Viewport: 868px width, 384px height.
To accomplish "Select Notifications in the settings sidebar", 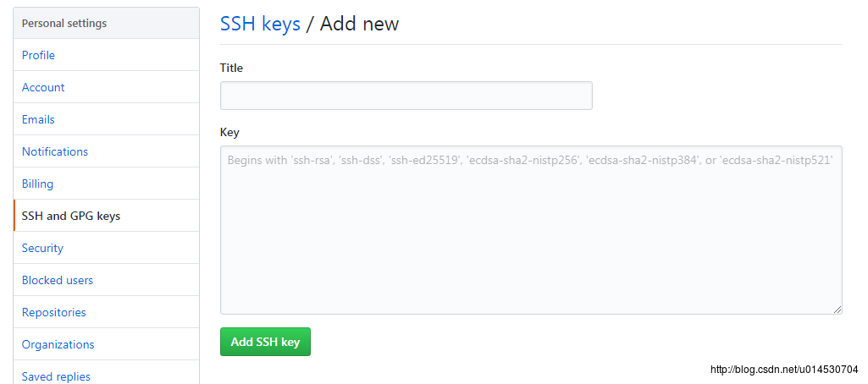I will [x=55, y=151].
